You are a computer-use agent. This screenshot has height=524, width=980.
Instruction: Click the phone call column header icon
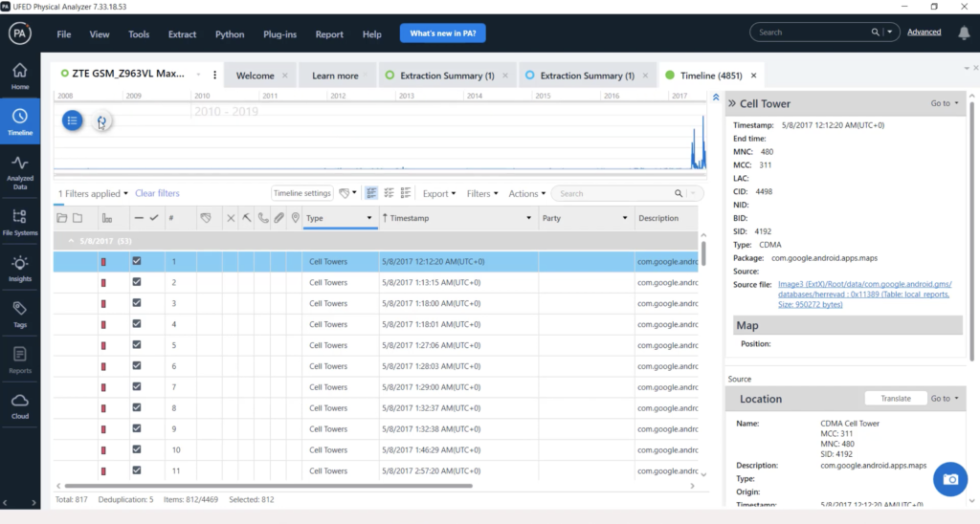[263, 218]
